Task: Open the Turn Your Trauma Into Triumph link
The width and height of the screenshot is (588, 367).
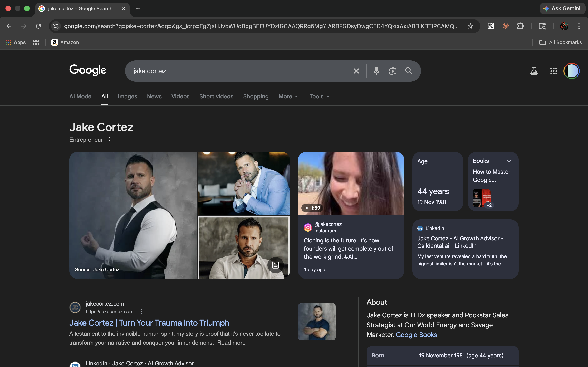Action: [149, 323]
